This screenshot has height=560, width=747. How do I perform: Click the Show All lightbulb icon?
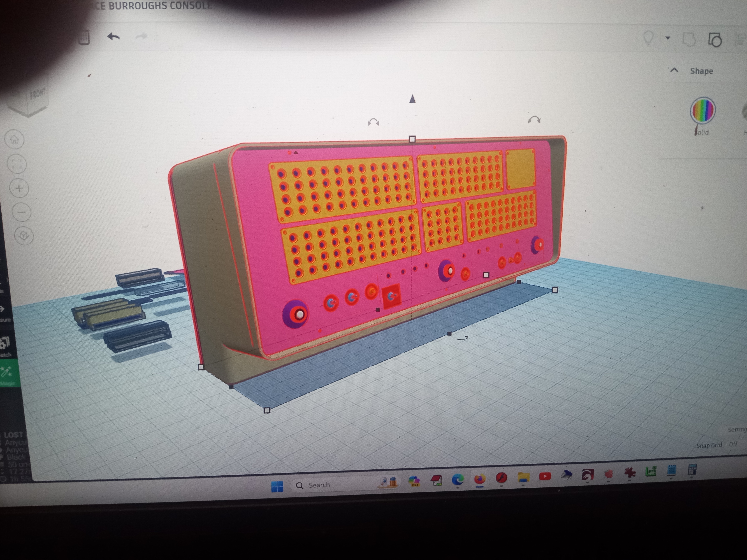(648, 38)
